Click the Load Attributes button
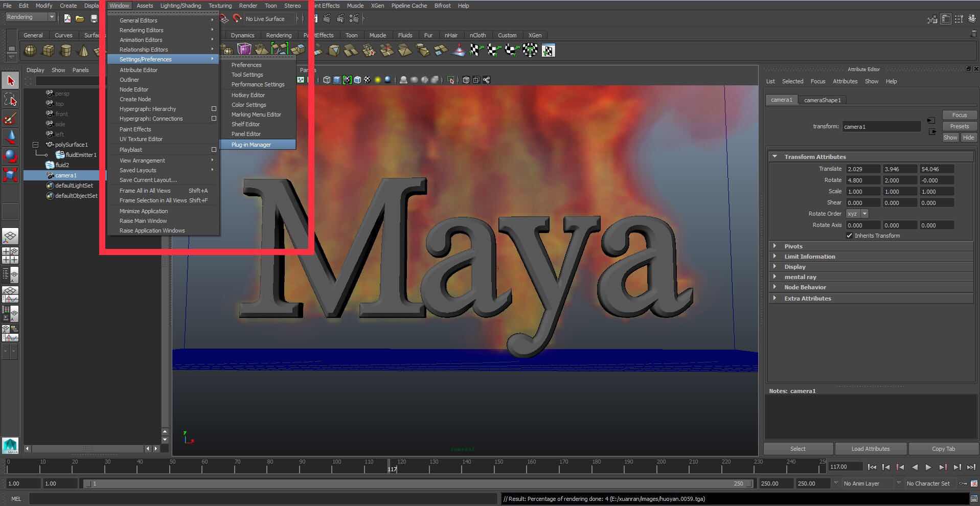The height and width of the screenshot is (506, 980). pos(871,449)
